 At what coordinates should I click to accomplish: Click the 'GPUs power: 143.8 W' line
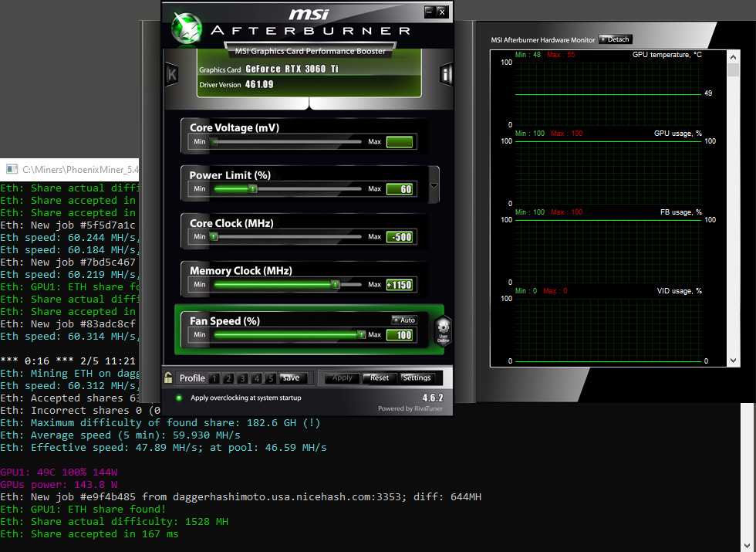[59, 485]
